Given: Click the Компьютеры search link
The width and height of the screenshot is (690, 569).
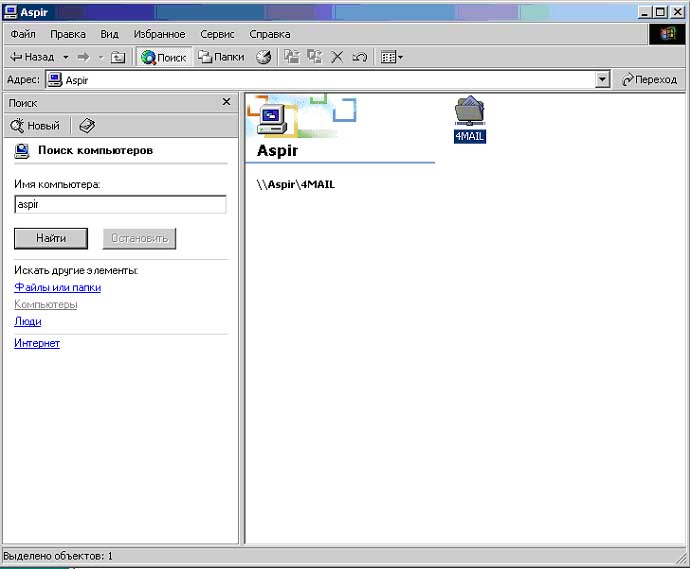Looking at the screenshot, I should [46, 304].
